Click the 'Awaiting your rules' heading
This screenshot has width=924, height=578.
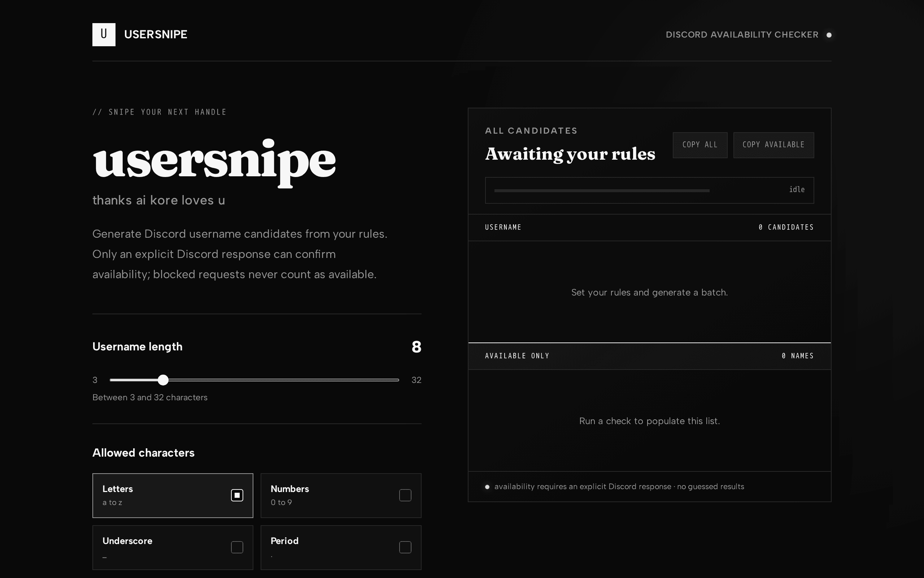[x=570, y=154]
